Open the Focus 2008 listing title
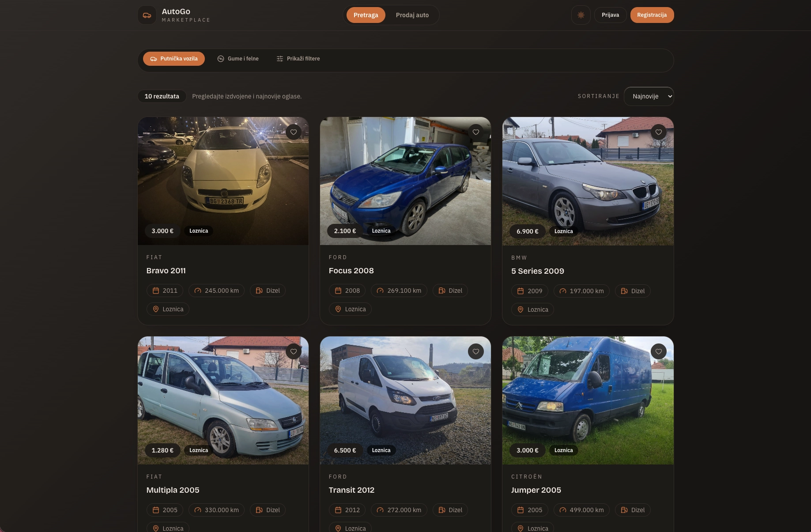The width and height of the screenshot is (811, 532). 351,271
